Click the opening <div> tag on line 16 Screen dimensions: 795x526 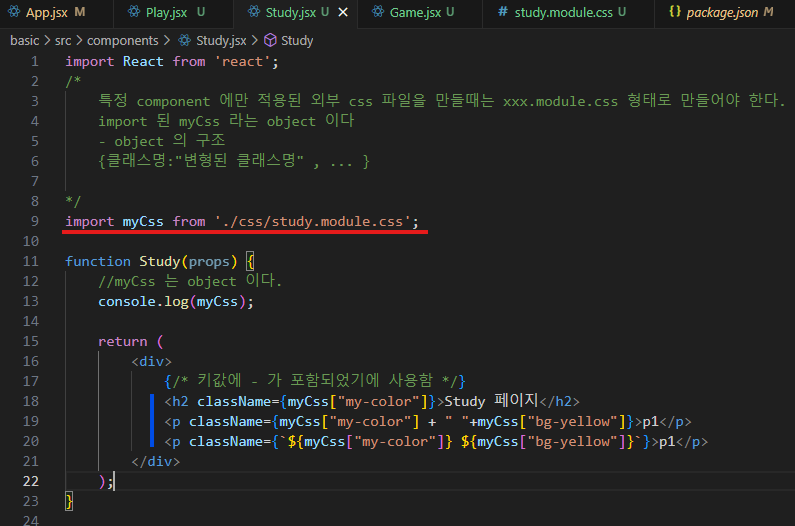click(152, 362)
